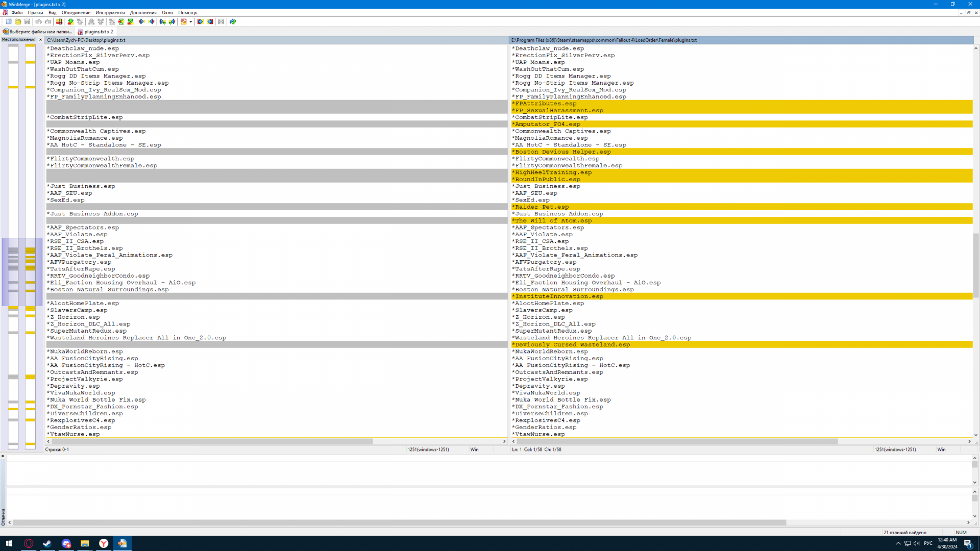Click the Next Difference toolbar icon

[70, 21]
